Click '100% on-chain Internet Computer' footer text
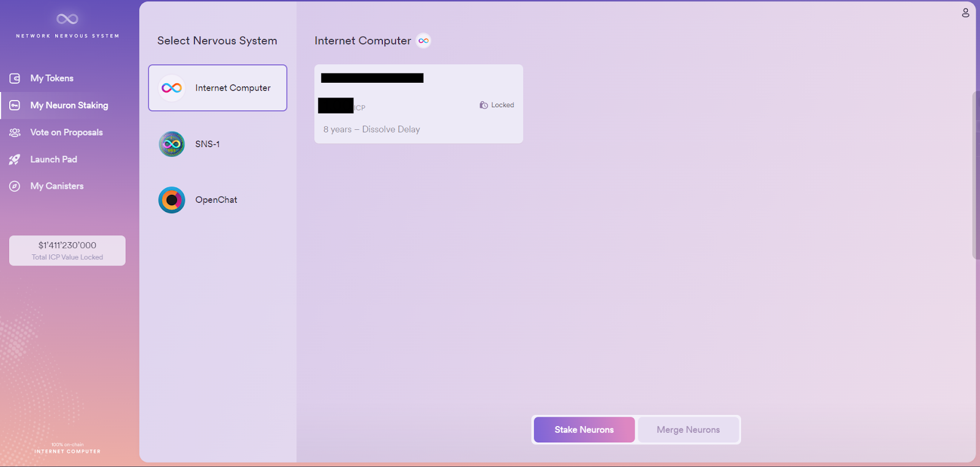This screenshot has height=467, width=980. pyautogui.click(x=67, y=448)
